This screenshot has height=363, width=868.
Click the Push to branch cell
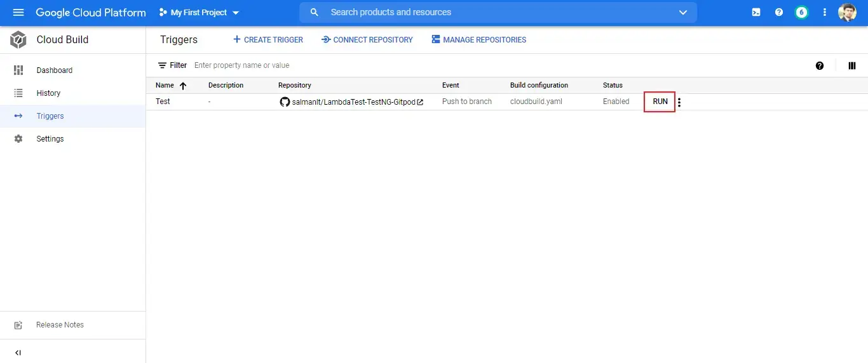(x=467, y=102)
